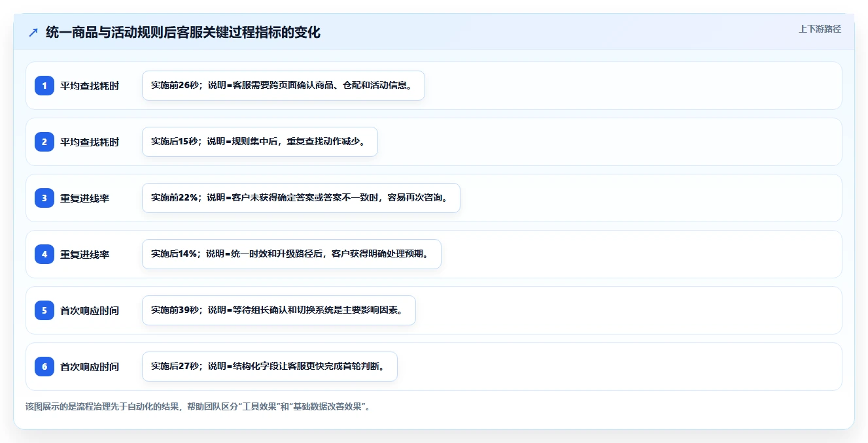Image resolution: width=868 pixels, height=443 pixels.
Task: Click the footnote starting 该图展示的是流程治理
Action: (199, 406)
